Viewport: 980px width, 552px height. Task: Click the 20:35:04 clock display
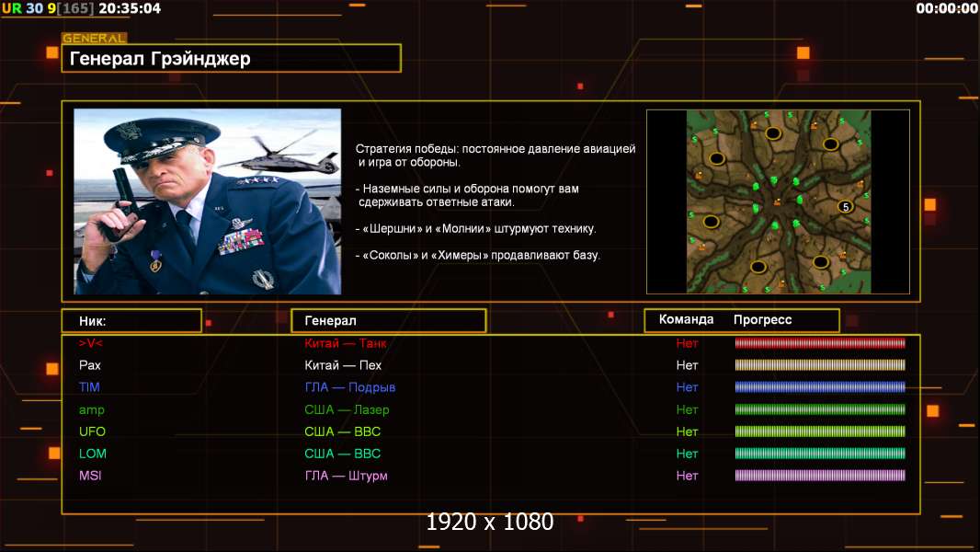[129, 8]
